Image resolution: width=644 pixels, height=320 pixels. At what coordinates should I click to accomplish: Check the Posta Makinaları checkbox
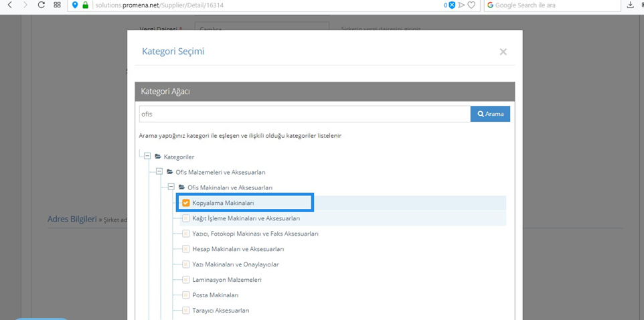pyautogui.click(x=186, y=295)
